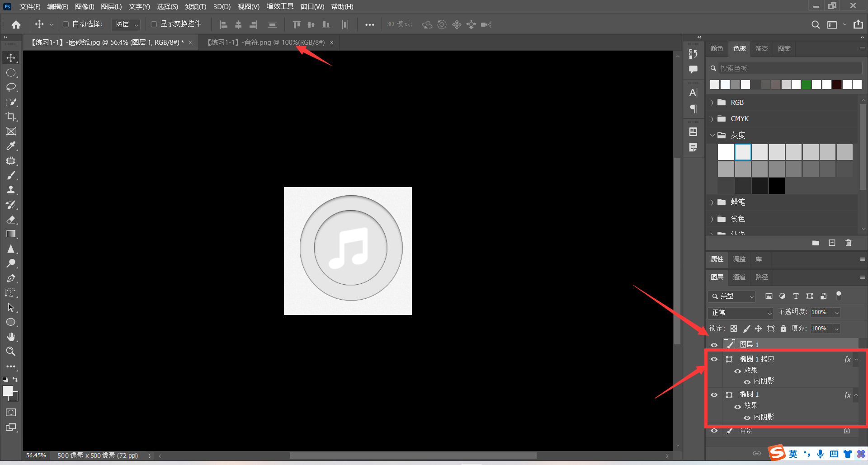
Task: Delete swatch with trash icon
Action: (848, 243)
